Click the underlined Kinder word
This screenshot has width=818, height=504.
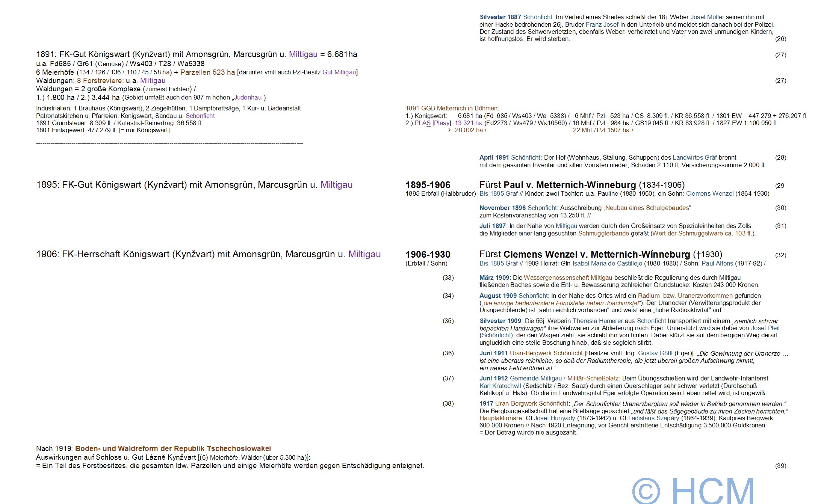click(x=534, y=194)
